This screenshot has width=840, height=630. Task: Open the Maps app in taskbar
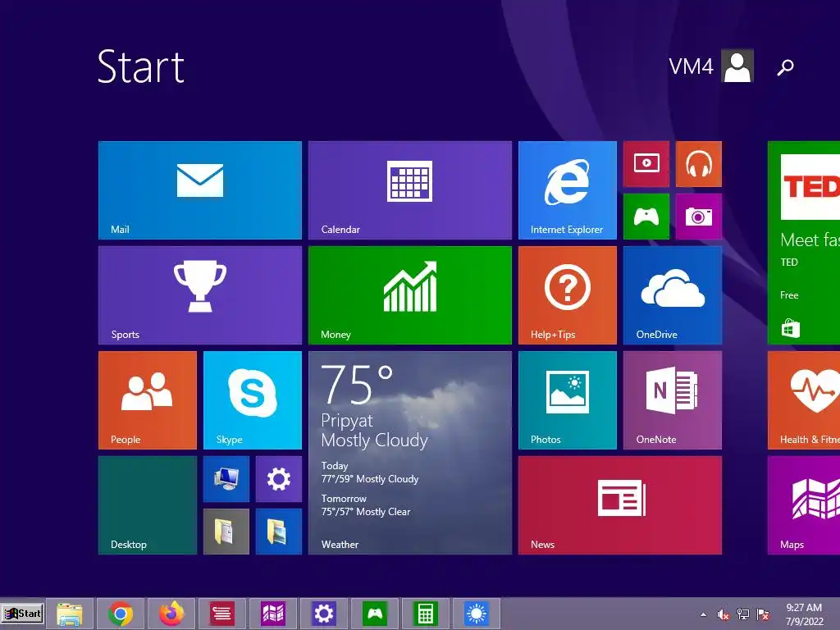(272, 614)
